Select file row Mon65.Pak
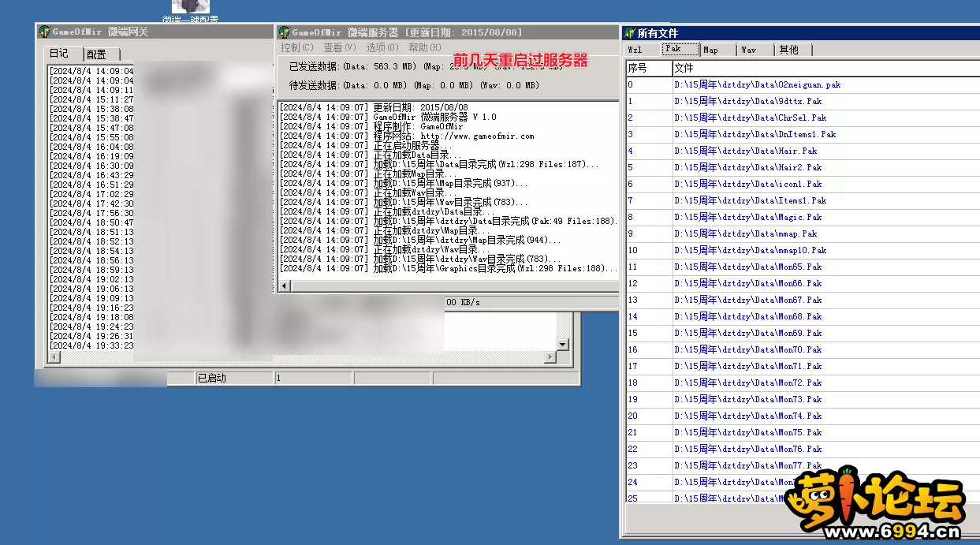Viewport: 980px width, 545px height. 803,267
